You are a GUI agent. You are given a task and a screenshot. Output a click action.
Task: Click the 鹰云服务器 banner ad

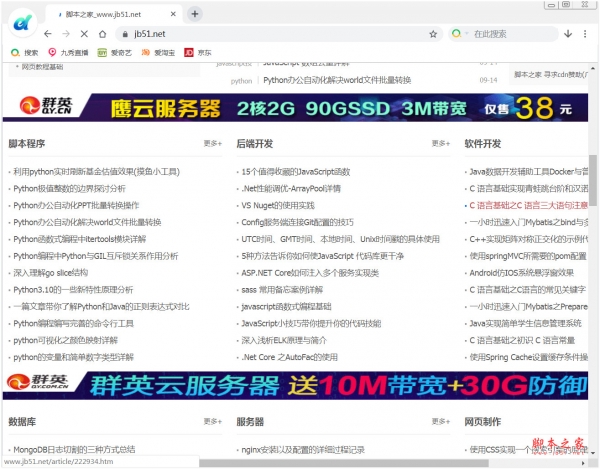pyautogui.click(x=295, y=107)
